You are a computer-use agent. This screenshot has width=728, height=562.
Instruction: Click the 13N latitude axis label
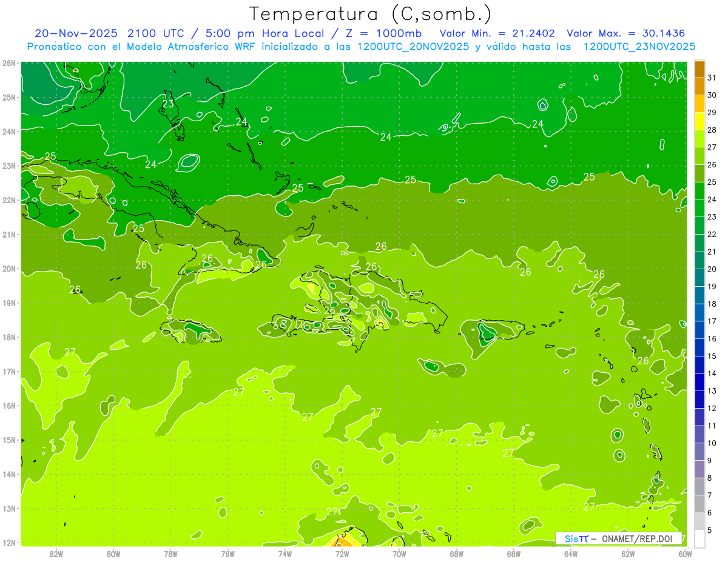9,508
